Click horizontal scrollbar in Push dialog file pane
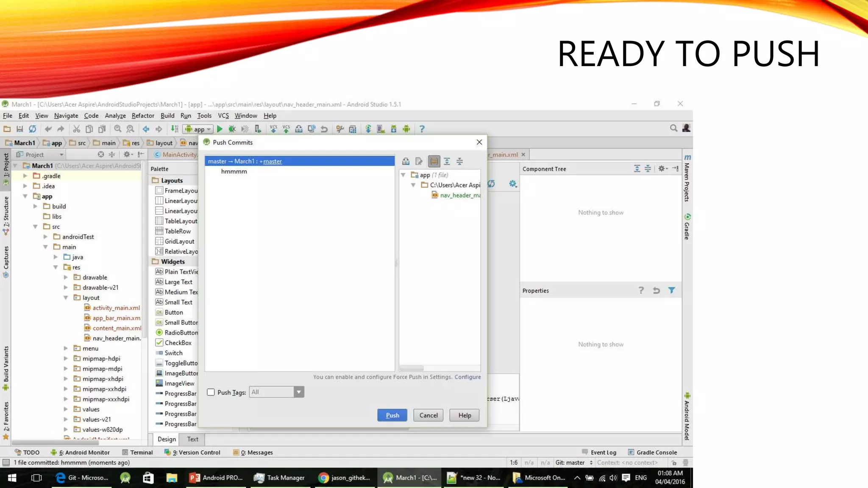The width and height of the screenshot is (868, 488). point(412,368)
